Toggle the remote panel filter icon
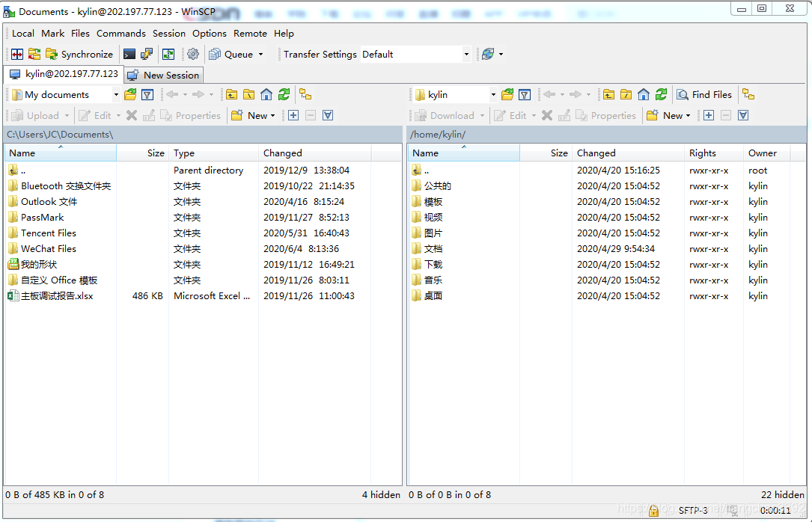Viewport: 812px width, 522px height. click(x=524, y=94)
